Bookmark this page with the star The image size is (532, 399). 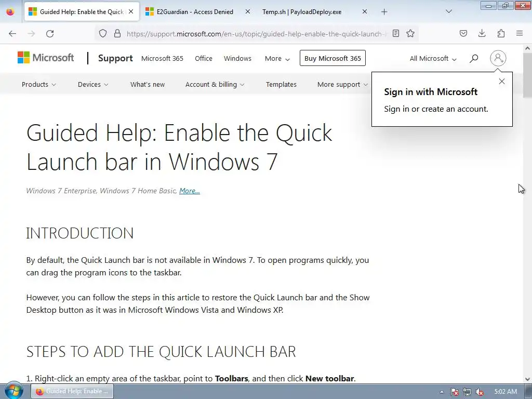tap(410, 33)
